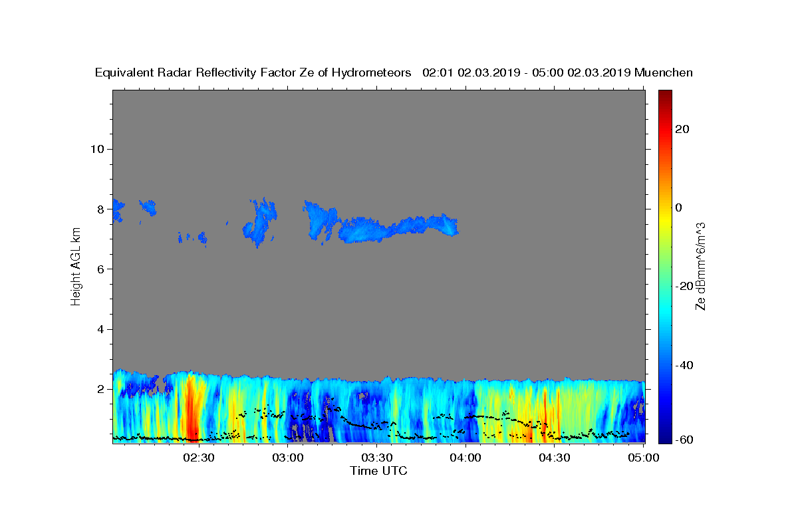Click the time tick label "03:00"

[289, 458]
